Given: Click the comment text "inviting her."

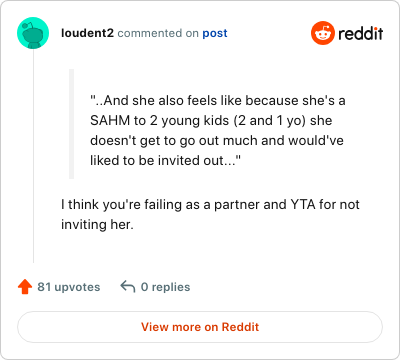Looking at the screenshot, I should click(x=97, y=224).
